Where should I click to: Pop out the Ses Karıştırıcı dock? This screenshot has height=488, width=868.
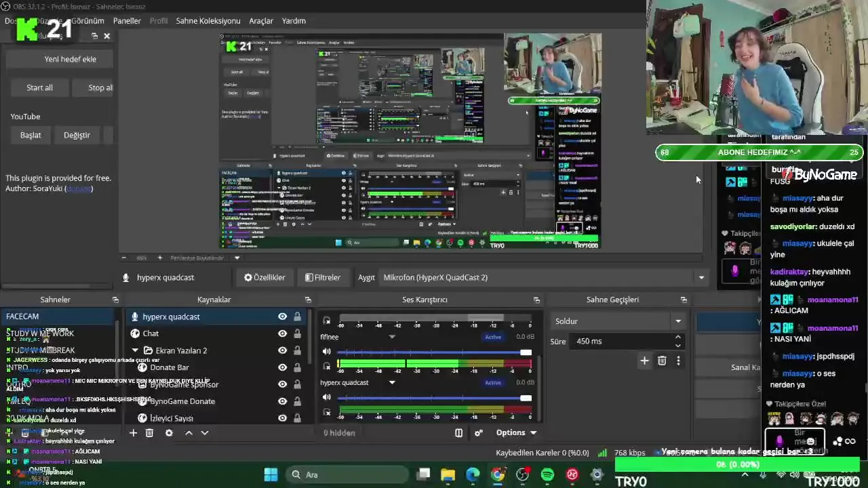536,300
